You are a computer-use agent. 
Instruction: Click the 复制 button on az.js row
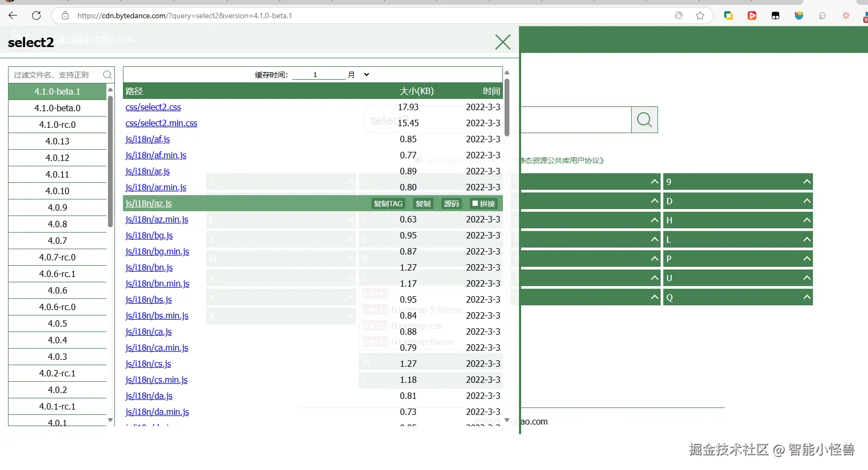pos(423,204)
